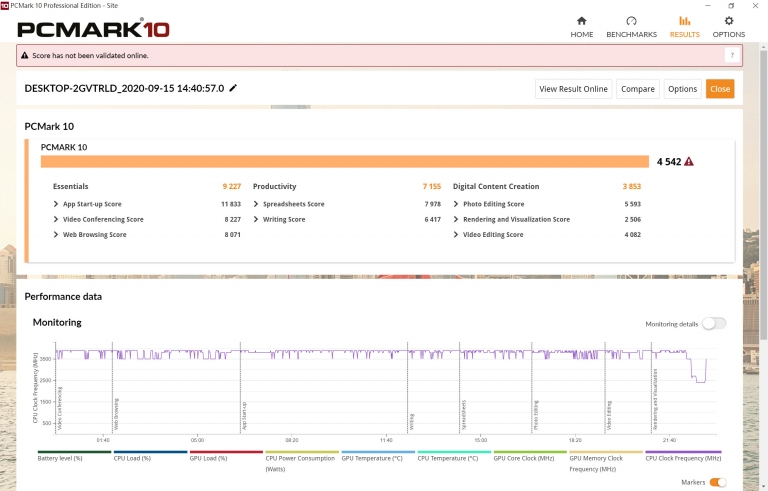This screenshot has height=491, width=768.
Task: Open the Options gear icon
Action: coord(729,21)
